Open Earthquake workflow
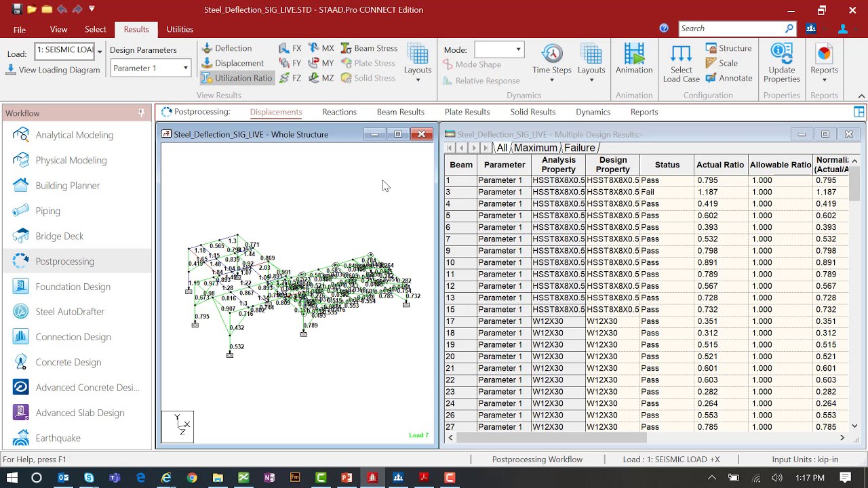Screen dimensions: 868x488 click(77, 438)
